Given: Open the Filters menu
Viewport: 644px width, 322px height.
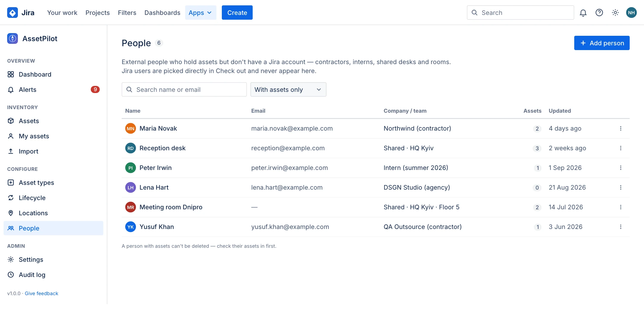Looking at the screenshot, I should click(127, 13).
